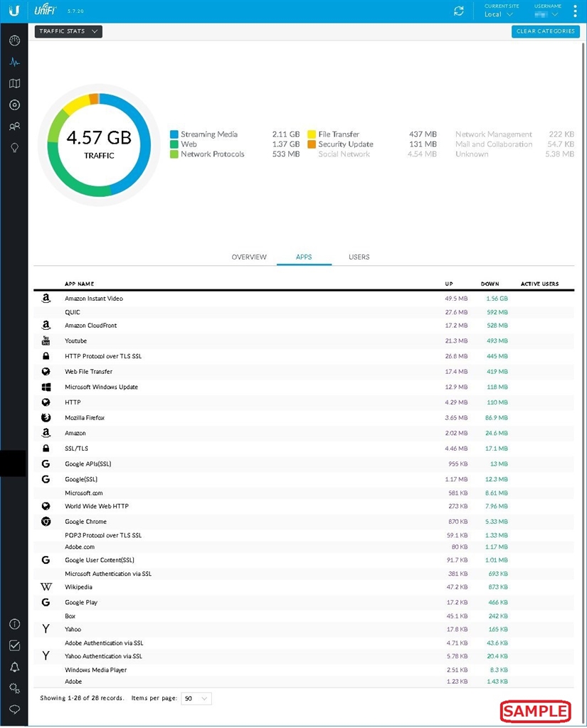Open the Items per page dropdown
587x728 pixels.
click(x=196, y=698)
